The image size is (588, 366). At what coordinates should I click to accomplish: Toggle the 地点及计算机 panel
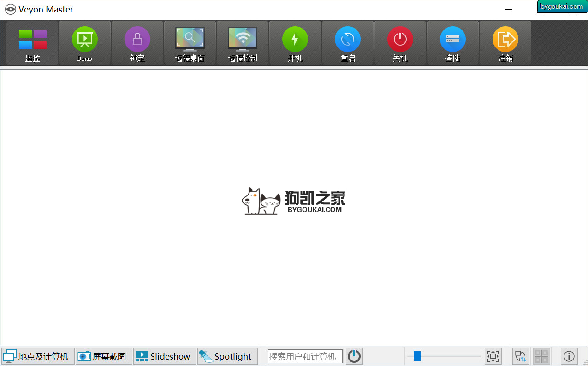(38, 356)
